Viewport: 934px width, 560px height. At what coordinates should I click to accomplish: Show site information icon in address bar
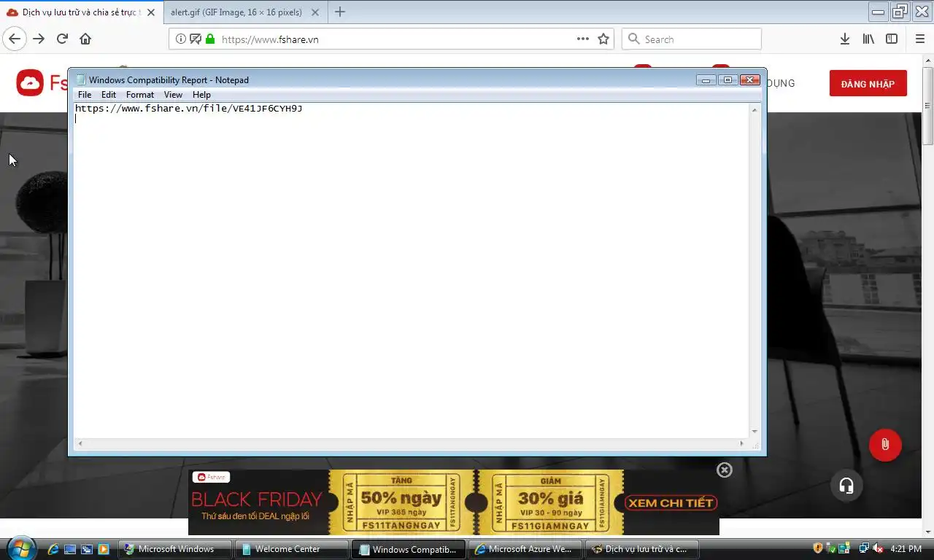(181, 39)
